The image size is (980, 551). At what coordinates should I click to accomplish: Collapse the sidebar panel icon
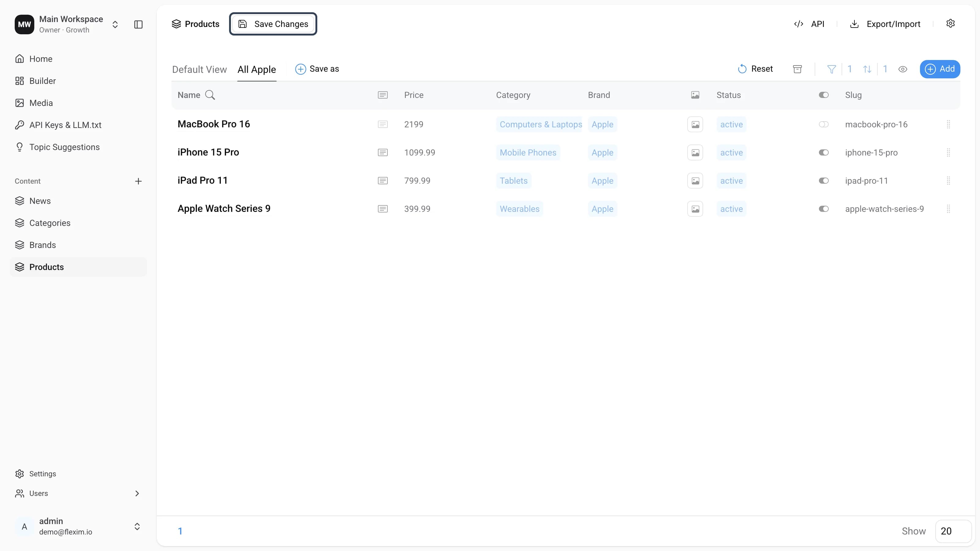(x=138, y=24)
